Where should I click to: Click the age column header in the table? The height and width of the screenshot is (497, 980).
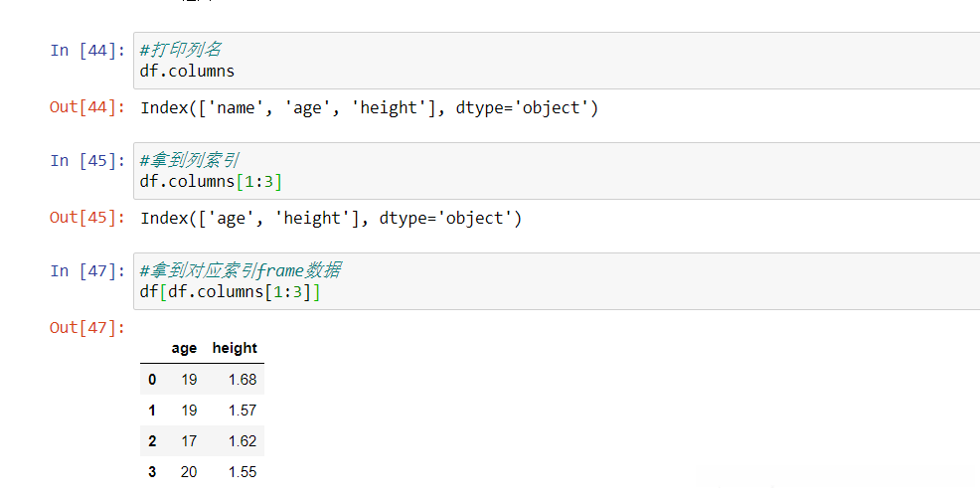(184, 348)
